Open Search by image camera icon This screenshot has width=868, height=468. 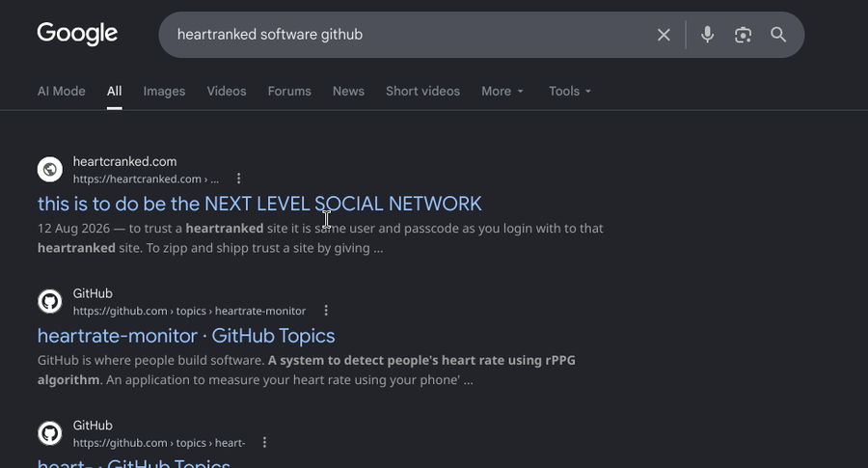(743, 35)
